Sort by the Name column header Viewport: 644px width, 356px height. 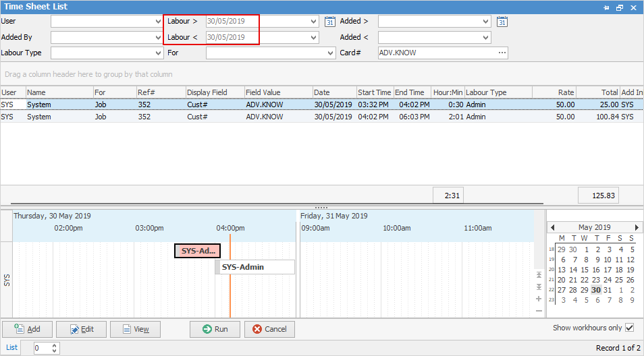[59, 92]
